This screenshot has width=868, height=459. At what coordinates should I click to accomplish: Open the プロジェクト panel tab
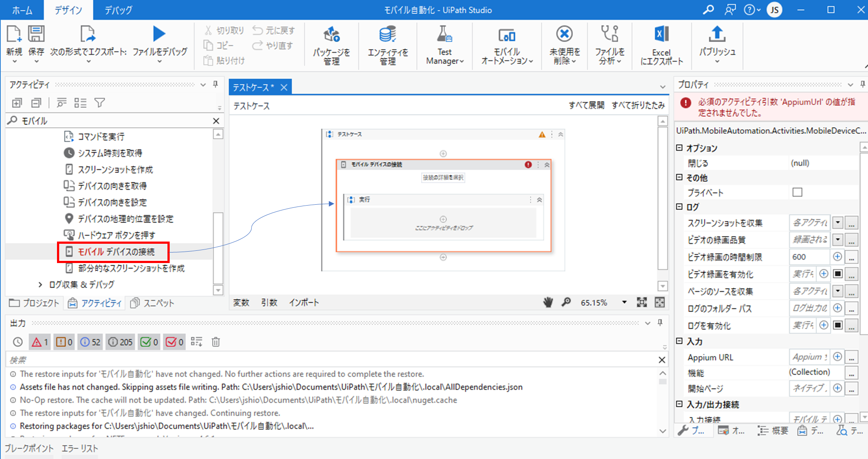pyautogui.click(x=34, y=303)
